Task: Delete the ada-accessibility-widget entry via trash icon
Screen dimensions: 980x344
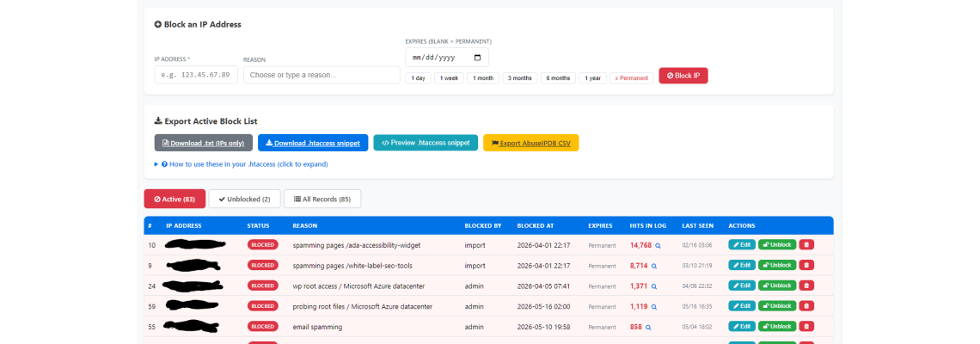Action: click(x=806, y=245)
